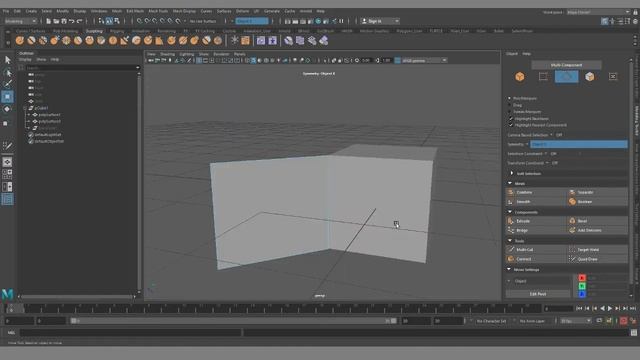Open the Mesh Tools menu
640x360 pixels.
(158, 11)
